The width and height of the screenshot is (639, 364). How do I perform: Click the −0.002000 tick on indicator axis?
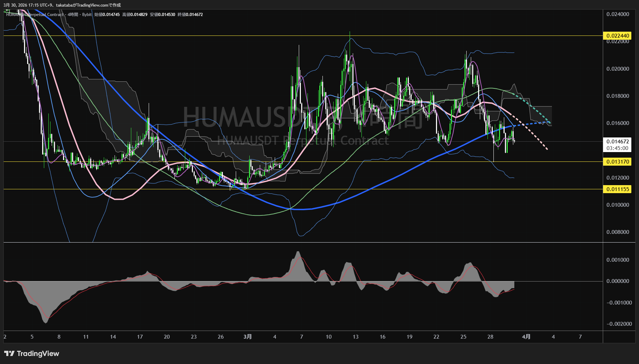(x=619, y=324)
